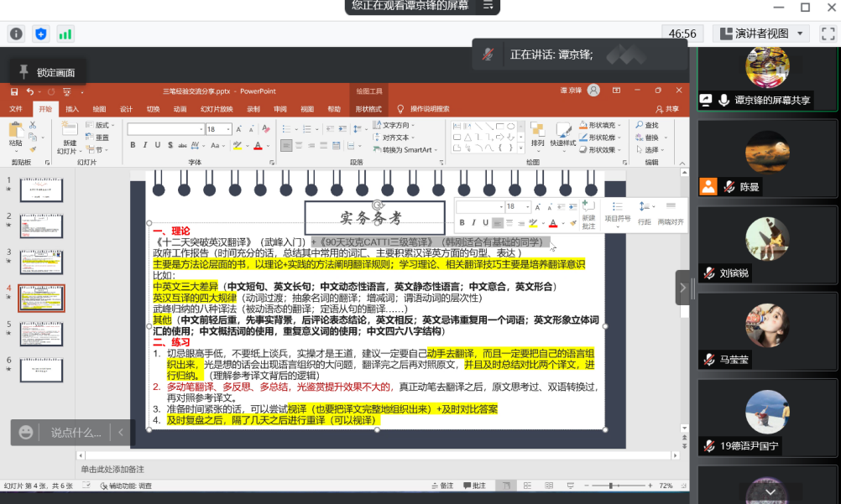841x504 pixels.
Task: Click the 说点什么 chat input box
Action: coord(76,433)
